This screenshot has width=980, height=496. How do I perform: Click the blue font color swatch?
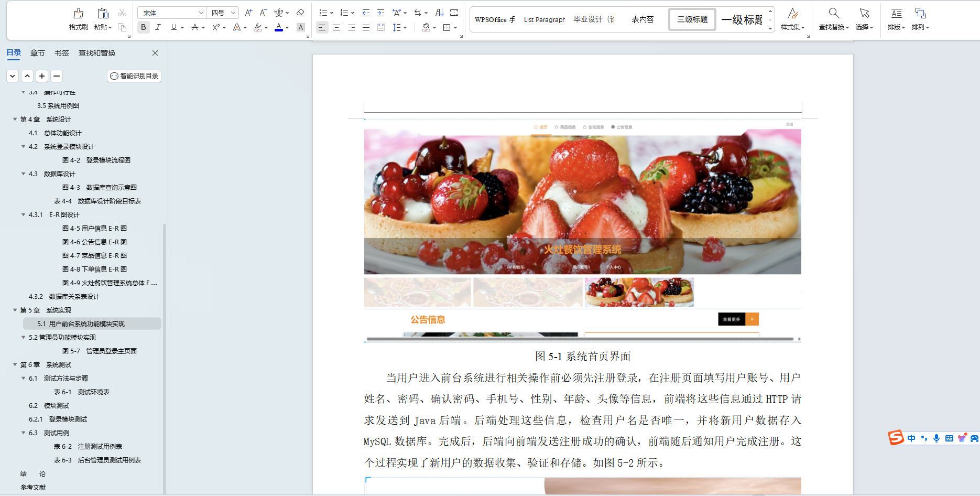279,27
